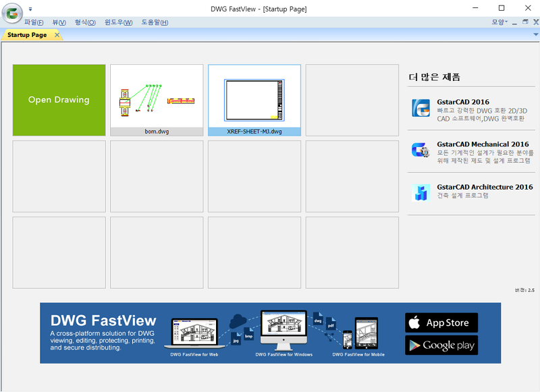The width and height of the screenshot is (540, 392).
Task: Open the 파일(F) menu
Action: click(34, 22)
